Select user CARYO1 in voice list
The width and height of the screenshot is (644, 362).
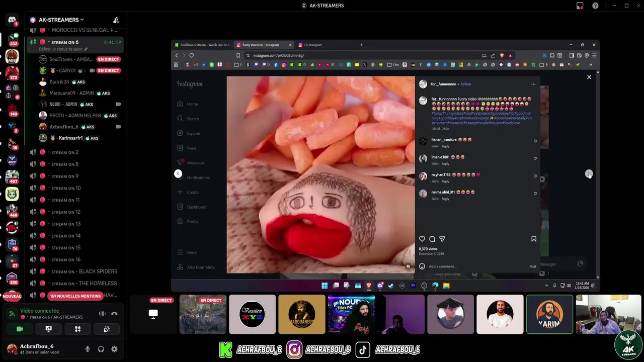[80, 70]
